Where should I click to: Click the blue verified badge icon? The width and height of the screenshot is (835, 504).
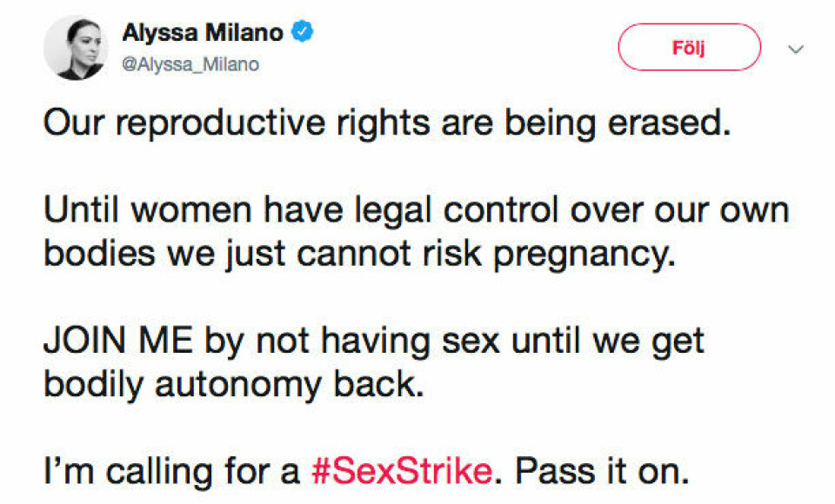(303, 33)
